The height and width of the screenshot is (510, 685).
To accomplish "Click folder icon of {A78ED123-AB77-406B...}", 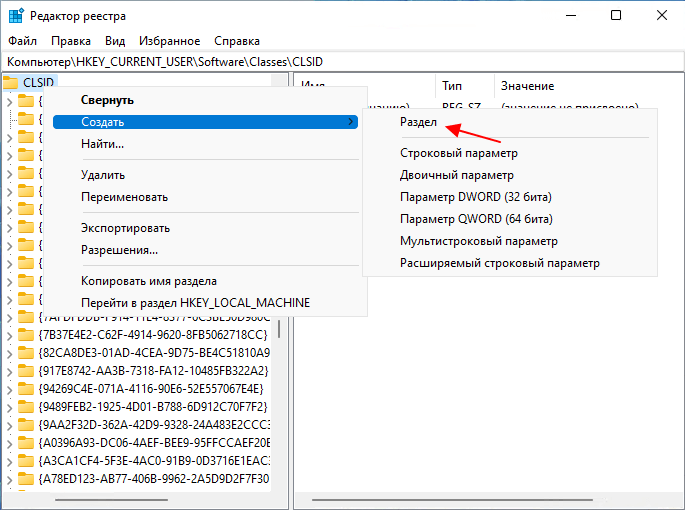I will point(26,479).
